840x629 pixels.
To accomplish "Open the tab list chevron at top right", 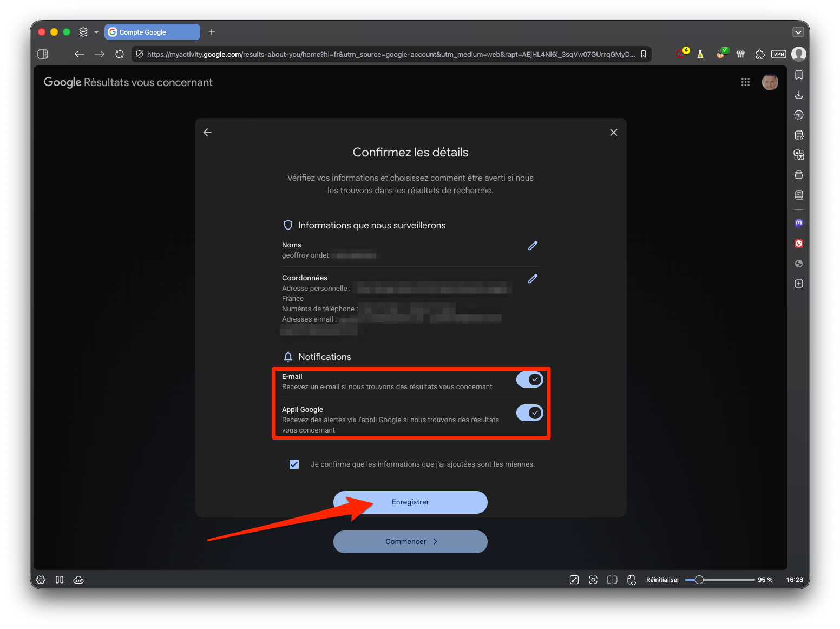I will [798, 32].
